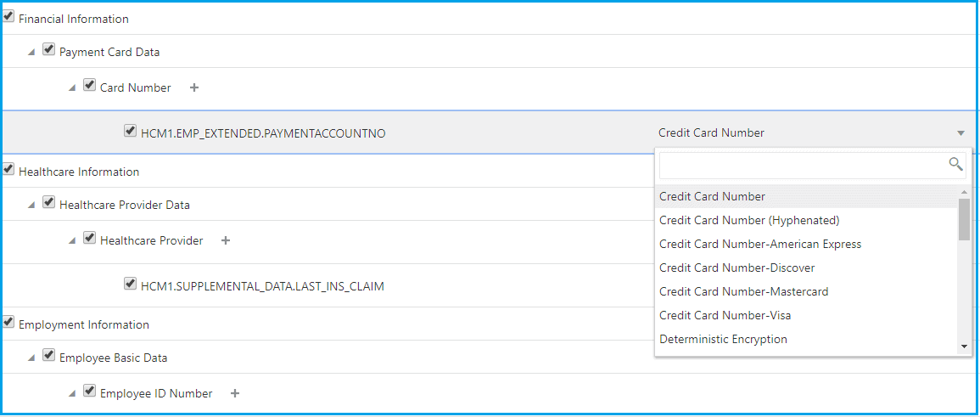Viewport: 980px width, 417px height.
Task: Uncheck the HCM1.SUPPLEMENTAL_DATA.LAST_INS_CLAIM checkbox
Action: pos(130,285)
